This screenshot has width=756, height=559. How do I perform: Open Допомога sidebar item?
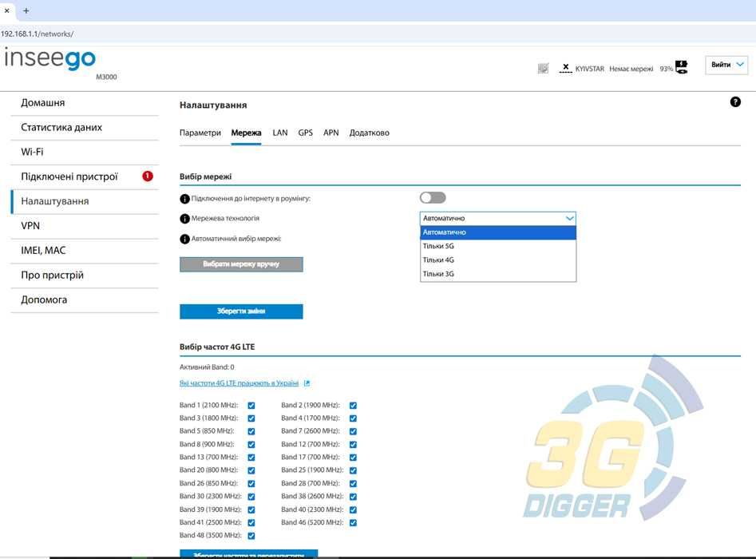point(85,299)
